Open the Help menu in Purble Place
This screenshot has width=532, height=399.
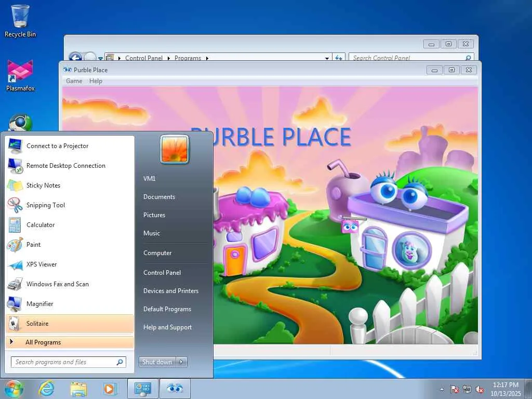(x=96, y=81)
